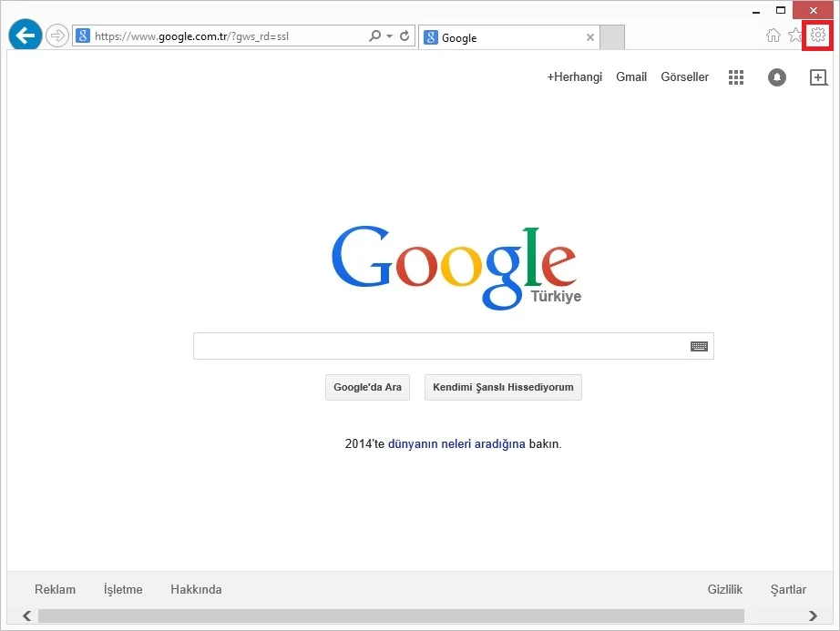Screen dimensions: 840x631
Task: Open the İşletme footer link
Action: [123, 589]
